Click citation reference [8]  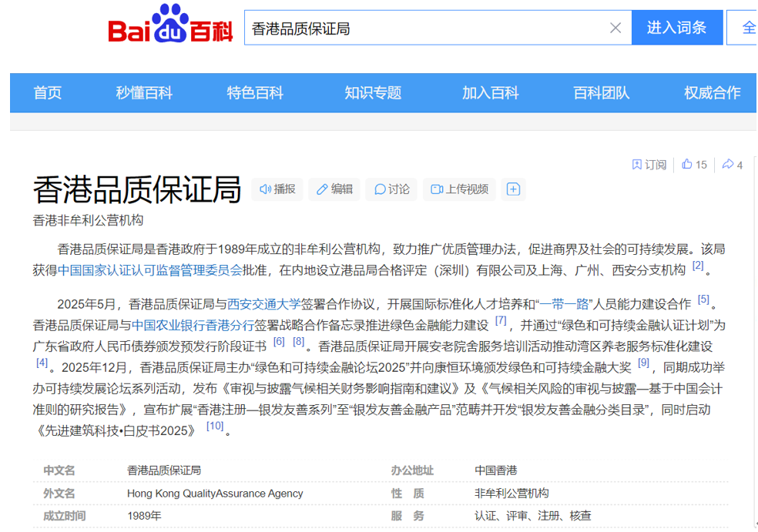click(299, 342)
